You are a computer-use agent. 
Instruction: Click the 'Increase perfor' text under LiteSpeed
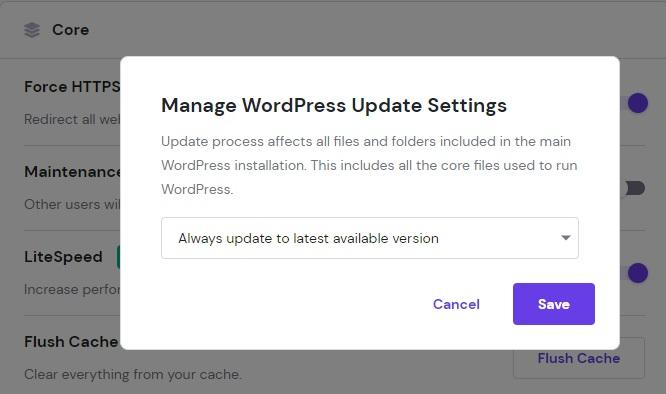pos(72,290)
